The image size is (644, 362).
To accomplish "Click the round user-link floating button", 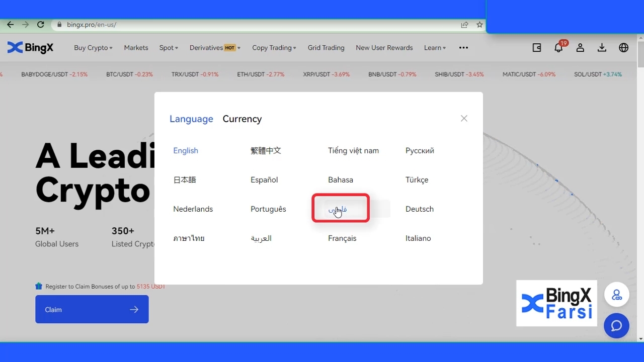I will 617,295.
